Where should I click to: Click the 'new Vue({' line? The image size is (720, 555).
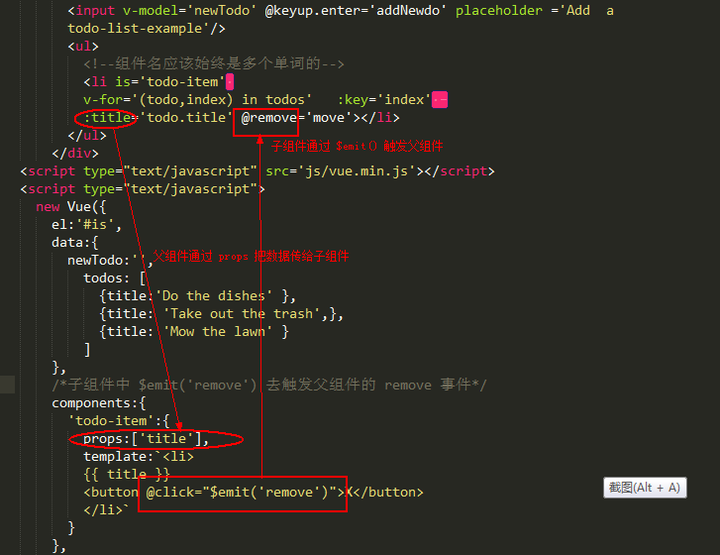[71, 207]
